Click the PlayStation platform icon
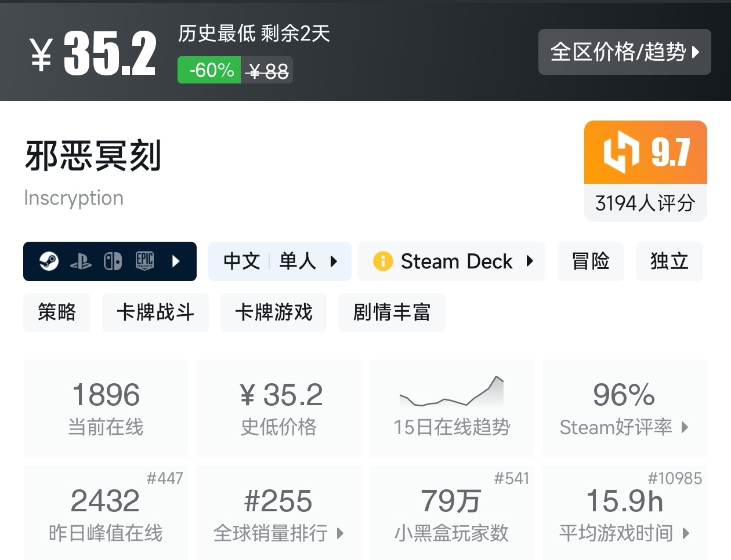The width and height of the screenshot is (731, 560). tap(81, 262)
